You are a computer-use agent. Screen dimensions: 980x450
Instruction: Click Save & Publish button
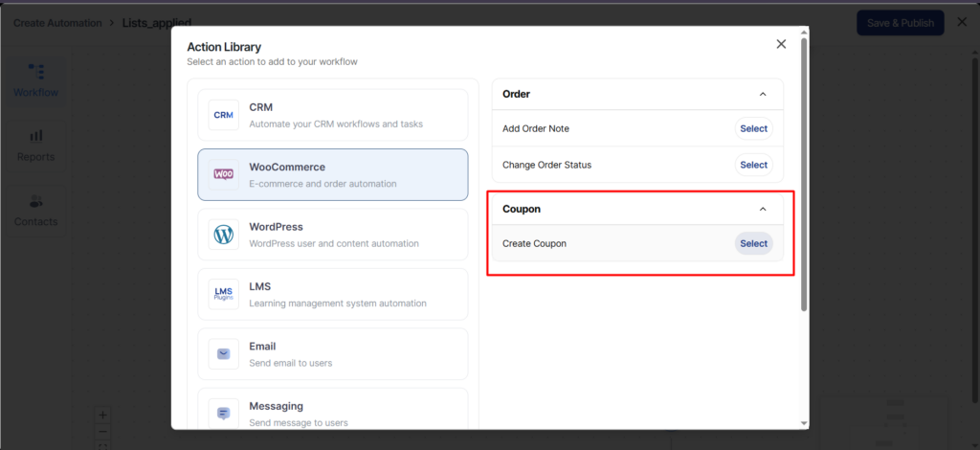tap(900, 23)
